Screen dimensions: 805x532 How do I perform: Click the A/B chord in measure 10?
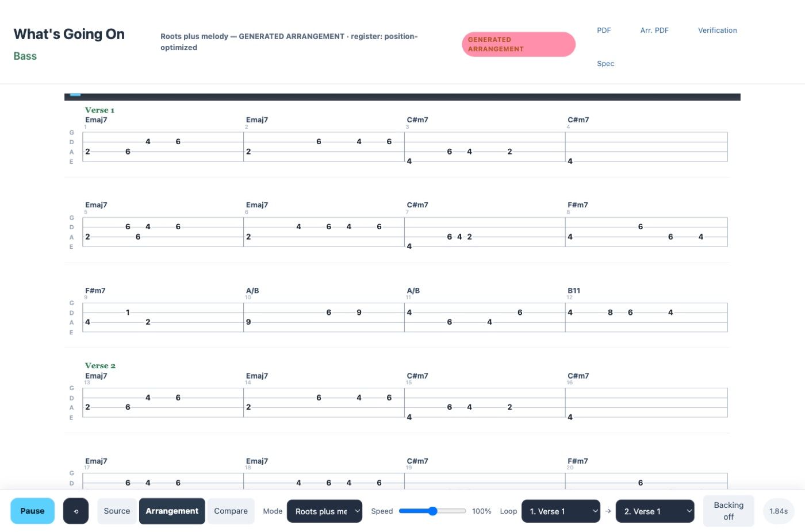point(252,291)
